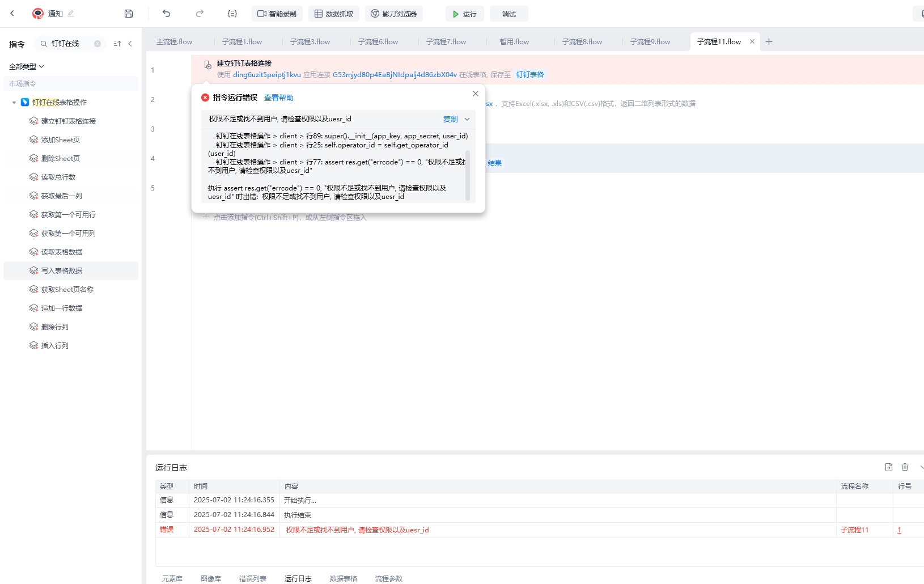Select 获取第一个可用行 command
This screenshot has width=924, height=584.
pyautogui.click(x=69, y=215)
